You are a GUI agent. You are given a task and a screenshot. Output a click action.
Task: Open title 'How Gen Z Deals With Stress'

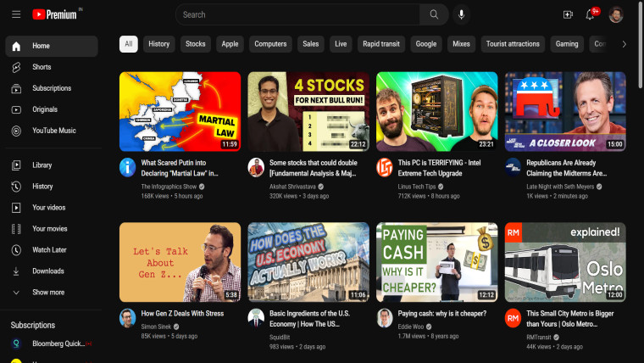click(182, 313)
